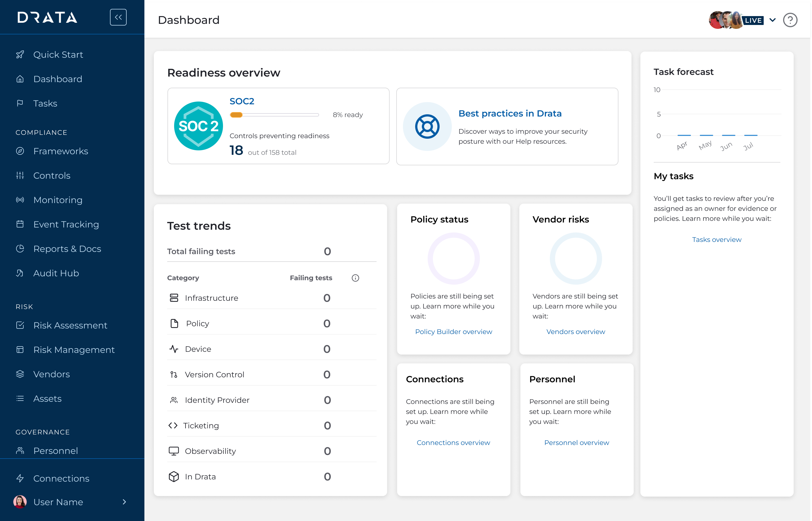Click the Quick Start rocket icon

[x=20, y=54]
